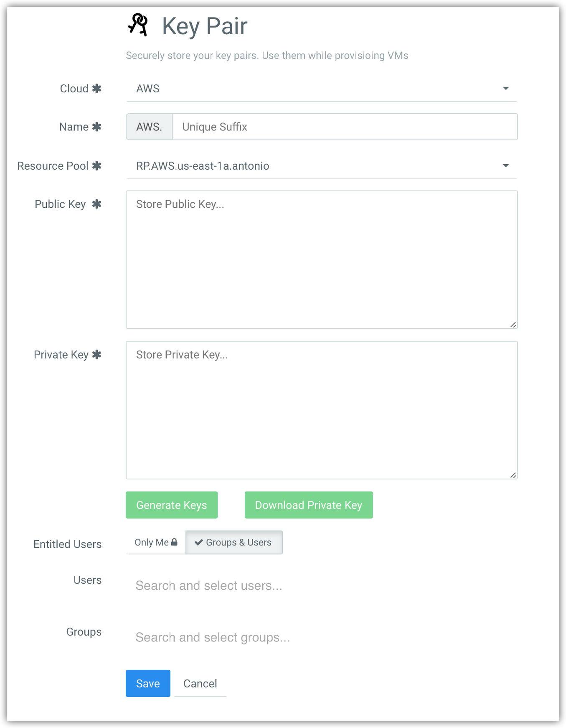This screenshot has width=566, height=728.
Task: Expand the Resource Pool dropdown arrow
Action: coord(505,166)
